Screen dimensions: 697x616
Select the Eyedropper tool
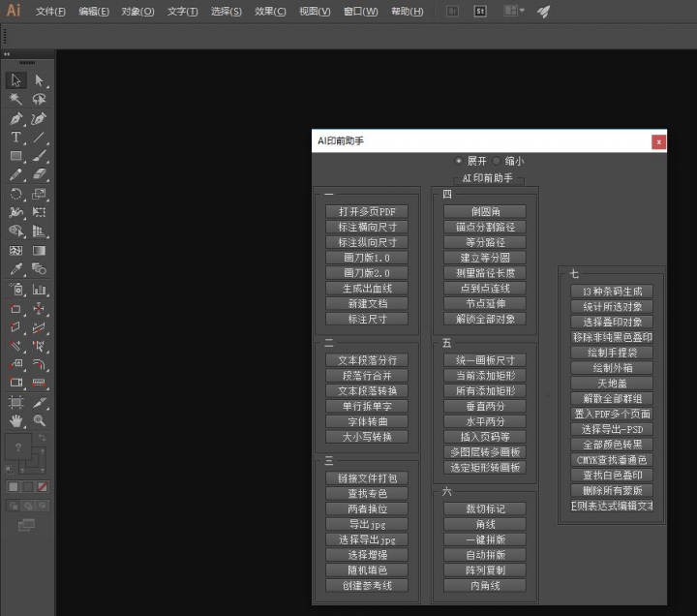(x=16, y=269)
